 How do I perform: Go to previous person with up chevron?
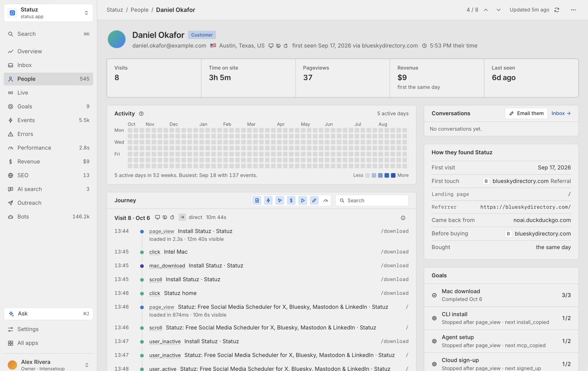tap(486, 10)
